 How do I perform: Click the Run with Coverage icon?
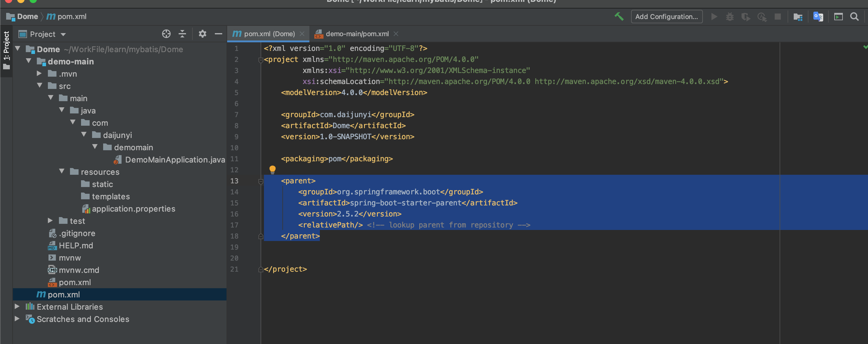(x=746, y=17)
